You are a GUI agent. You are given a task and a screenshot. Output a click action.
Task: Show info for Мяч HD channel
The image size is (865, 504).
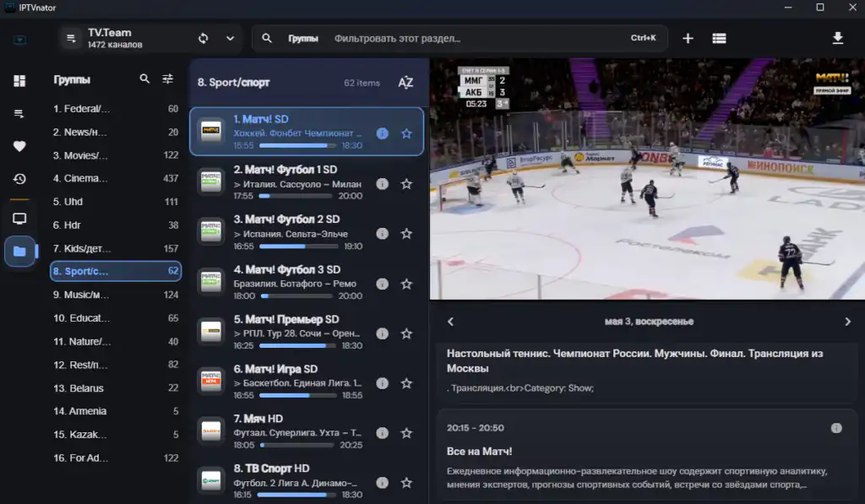383,433
